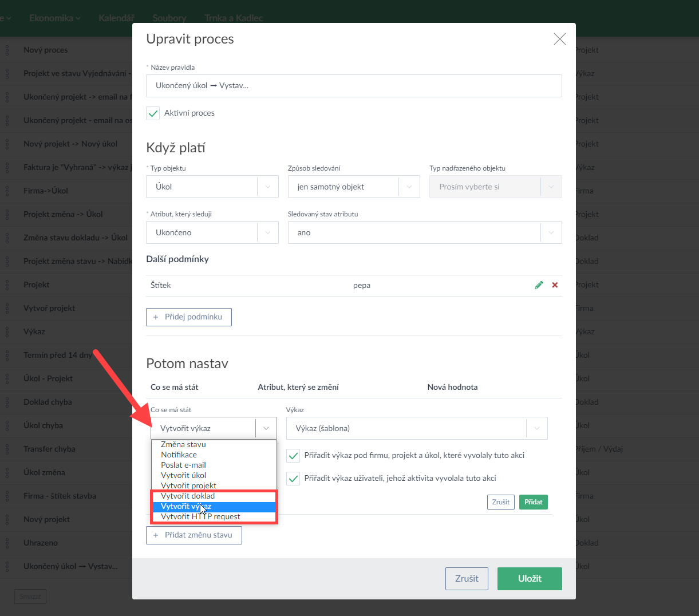Click the drag handle beside Vytvoř projekt row
The height and width of the screenshot is (616, 699).
click(x=7, y=308)
